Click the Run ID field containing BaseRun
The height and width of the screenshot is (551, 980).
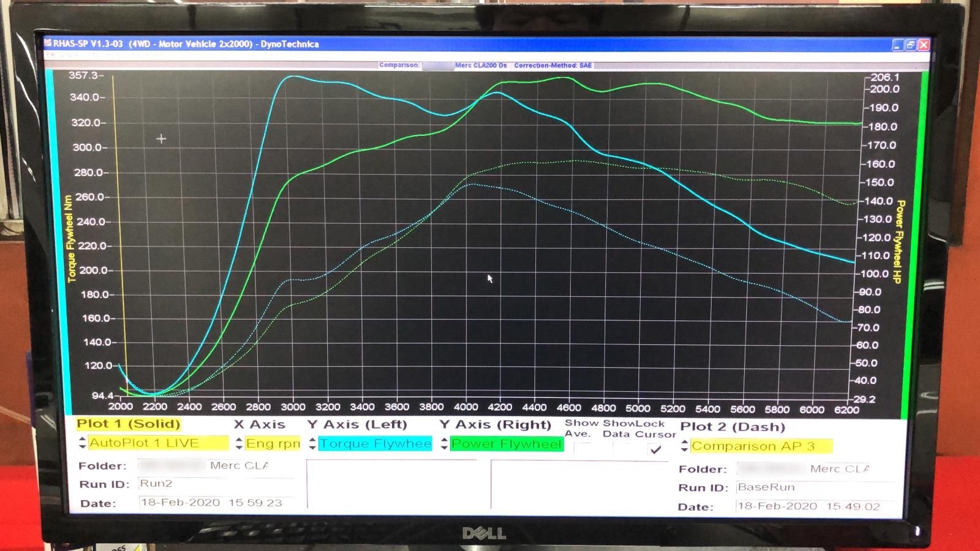point(815,487)
